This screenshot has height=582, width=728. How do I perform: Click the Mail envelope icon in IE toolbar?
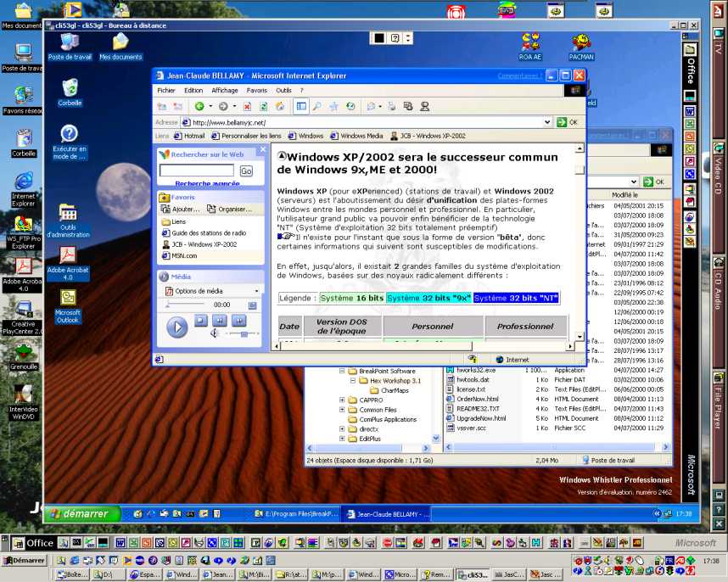tap(371, 107)
